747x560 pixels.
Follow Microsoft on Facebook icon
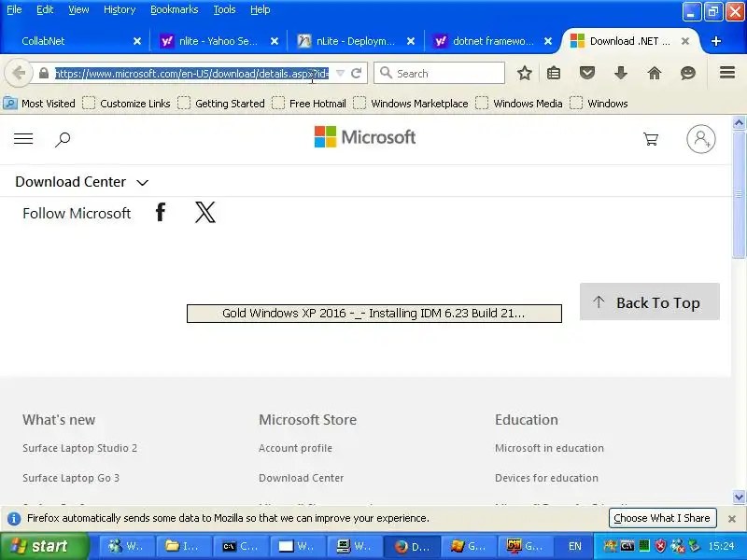coord(161,213)
